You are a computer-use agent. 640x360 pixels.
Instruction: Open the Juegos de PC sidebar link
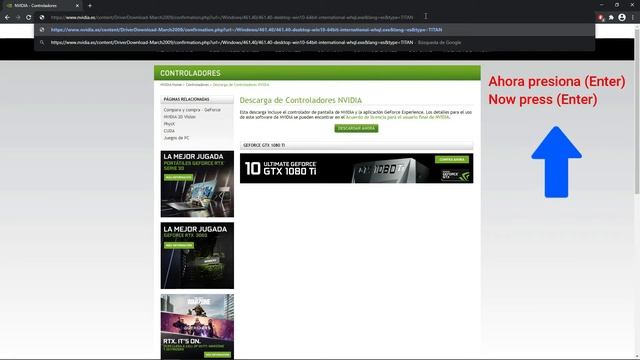176,138
